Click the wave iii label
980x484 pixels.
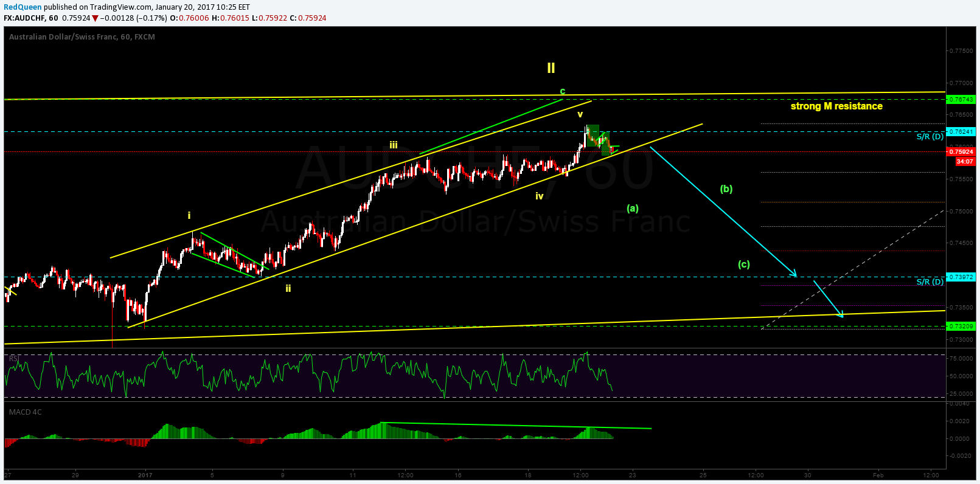click(394, 145)
